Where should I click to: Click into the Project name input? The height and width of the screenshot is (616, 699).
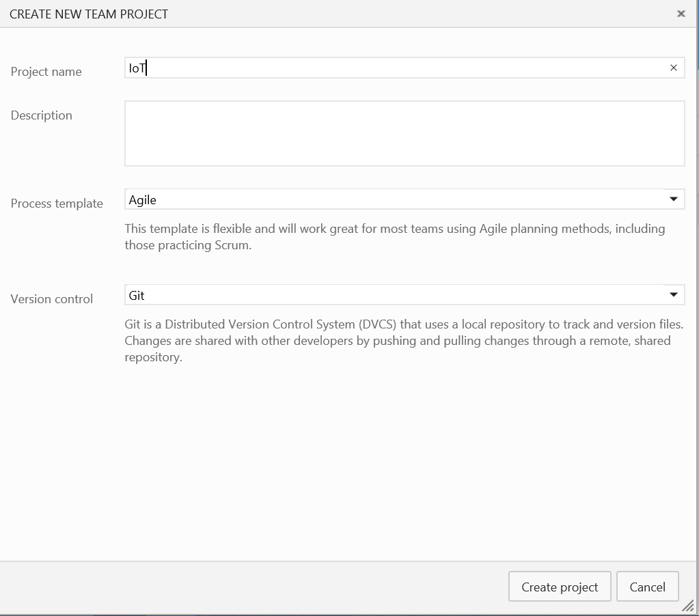click(x=396, y=68)
